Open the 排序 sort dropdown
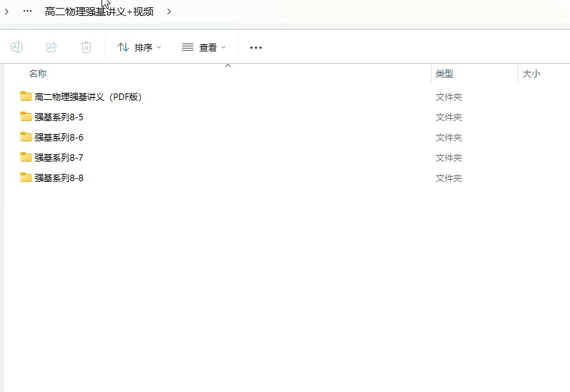Viewport: 570px width, 392px height. click(x=139, y=47)
